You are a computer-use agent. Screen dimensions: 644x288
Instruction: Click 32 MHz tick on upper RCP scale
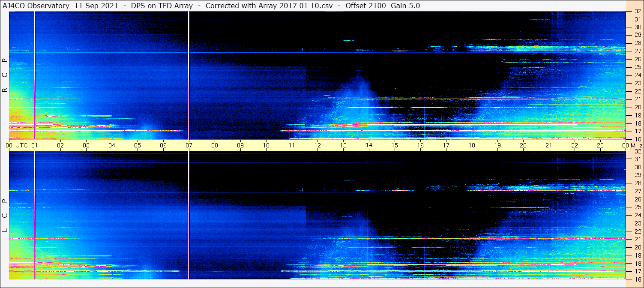click(x=637, y=12)
